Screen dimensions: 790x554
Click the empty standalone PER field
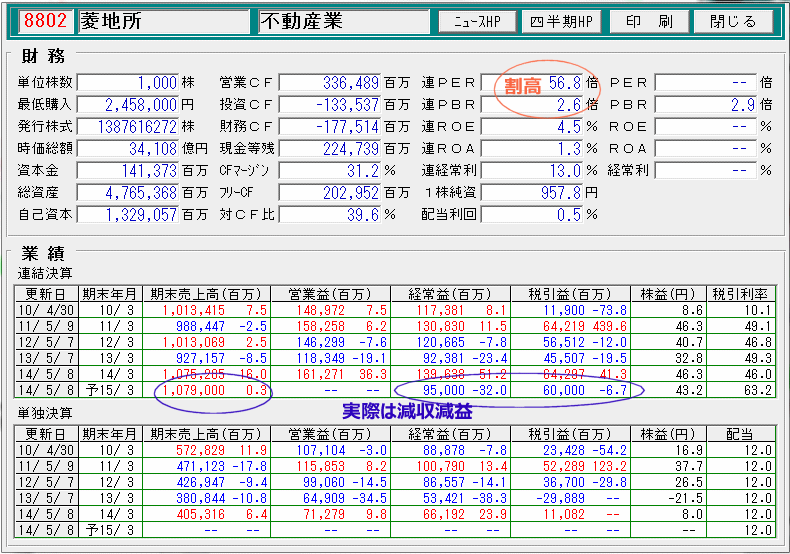(x=706, y=83)
